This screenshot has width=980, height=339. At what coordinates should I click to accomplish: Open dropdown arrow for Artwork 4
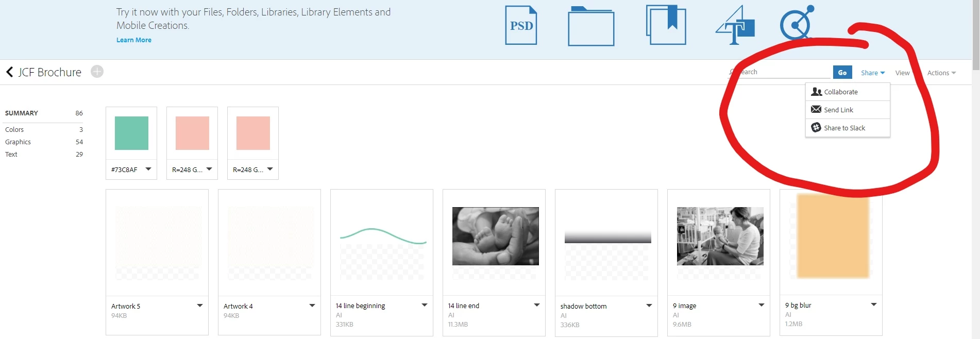click(312, 306)
